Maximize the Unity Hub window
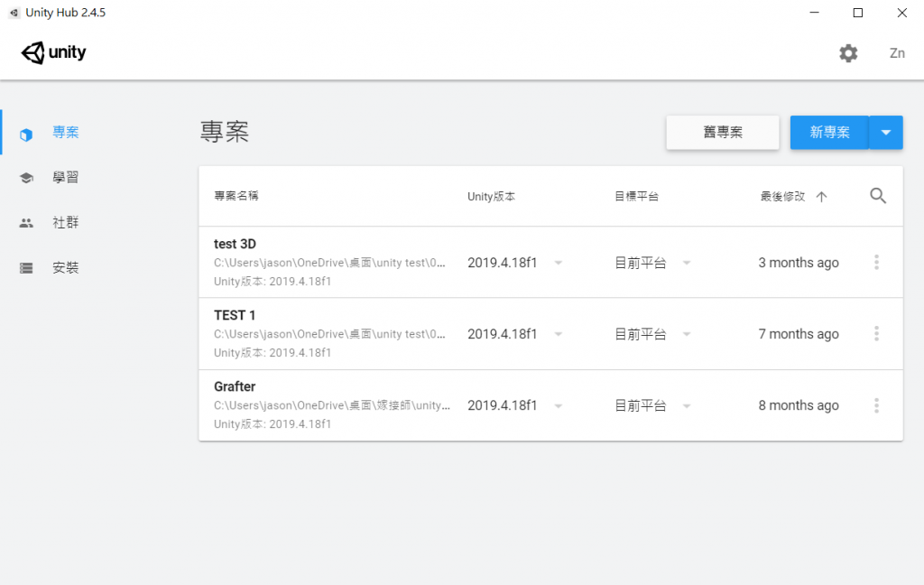The image size is (924, 585). (x=858, y=13)
